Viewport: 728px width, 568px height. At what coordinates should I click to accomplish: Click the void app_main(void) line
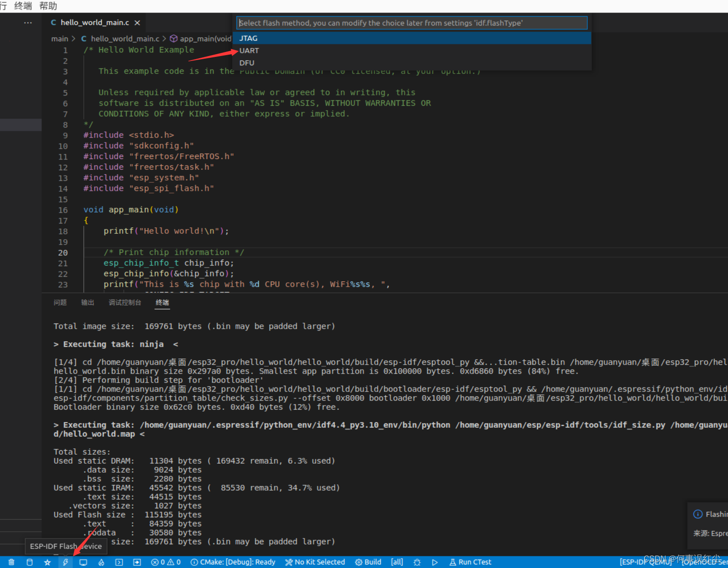point(131,210)
